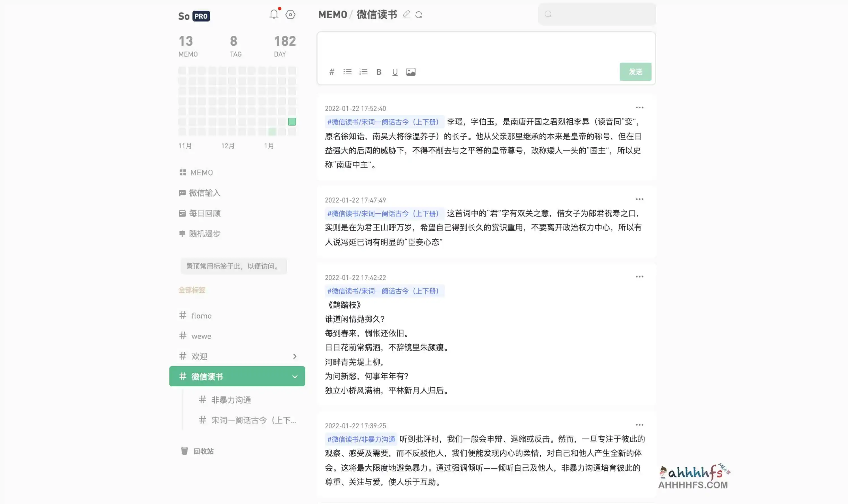Viewport: 848px width, 504px height.
Task: Select the green highlighted day in the heatmap
Action: click(292, 121)
